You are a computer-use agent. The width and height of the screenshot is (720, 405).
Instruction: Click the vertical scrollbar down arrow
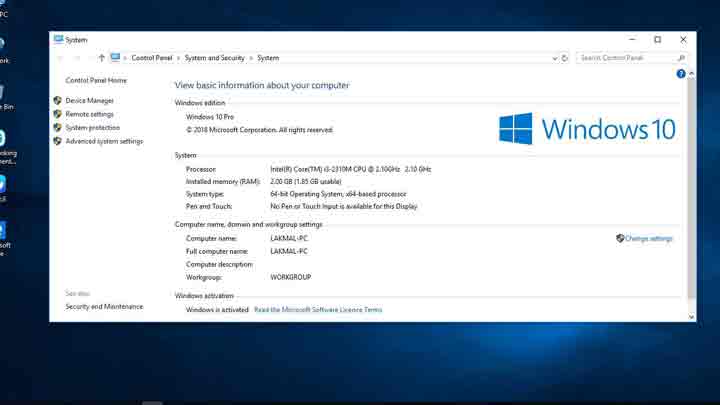[691, 316]
